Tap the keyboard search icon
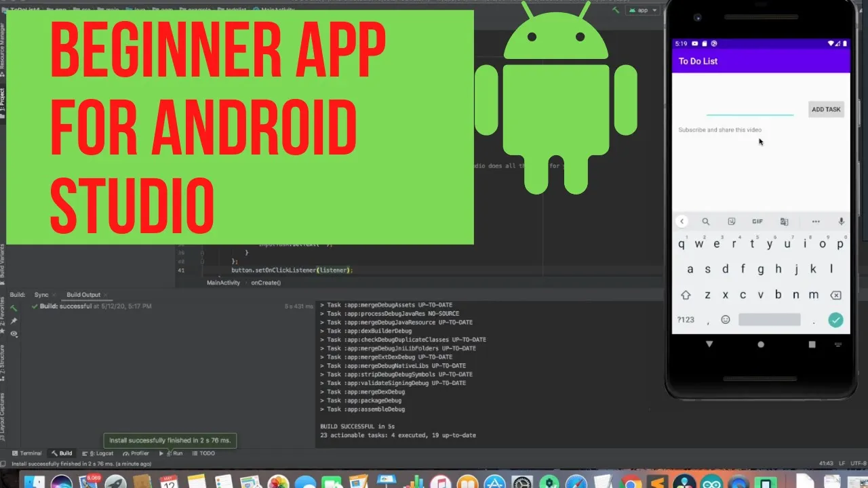 pos(706,222)
